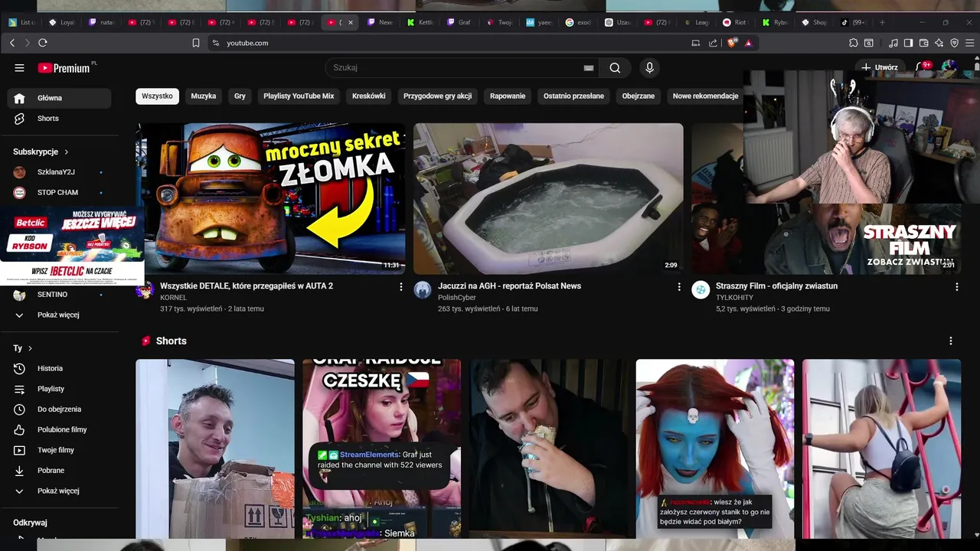Select the Muzyka filter chip
The width and height of the screenshot is (980, 551).
click(204, 96)
